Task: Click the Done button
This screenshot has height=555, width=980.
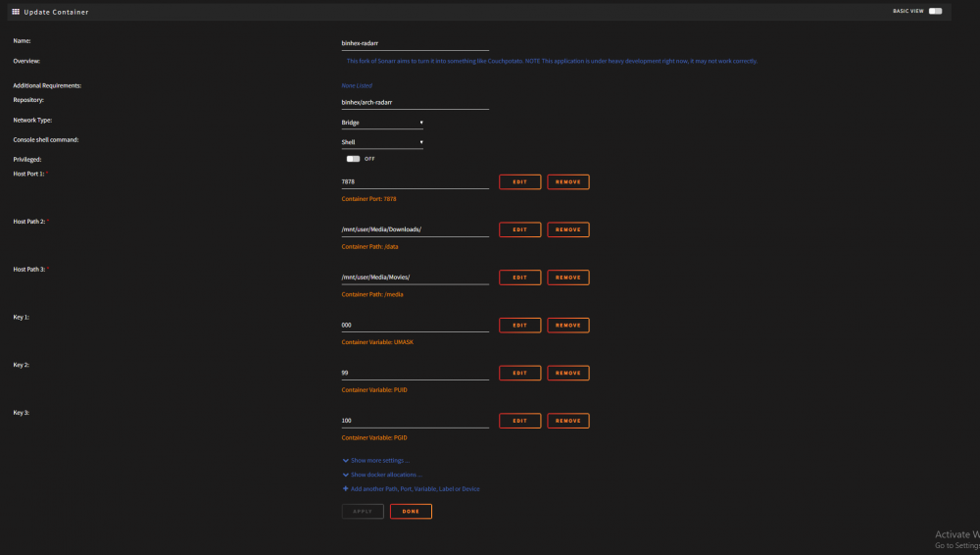Action: click(411, 511)
